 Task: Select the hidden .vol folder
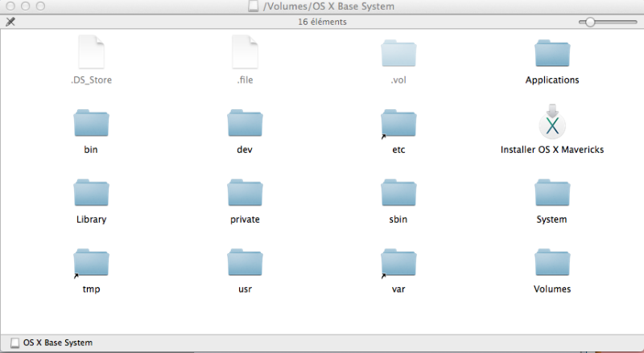(x=398, y=54)
